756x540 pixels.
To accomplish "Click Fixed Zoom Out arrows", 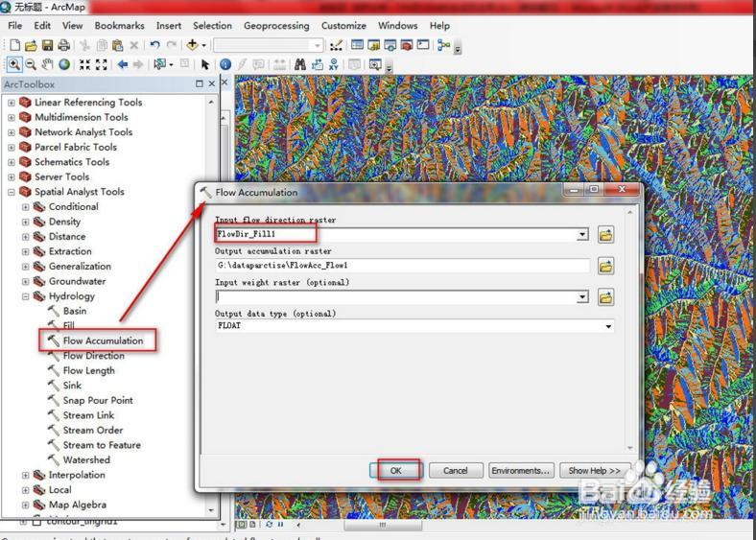I will point(102,64).
